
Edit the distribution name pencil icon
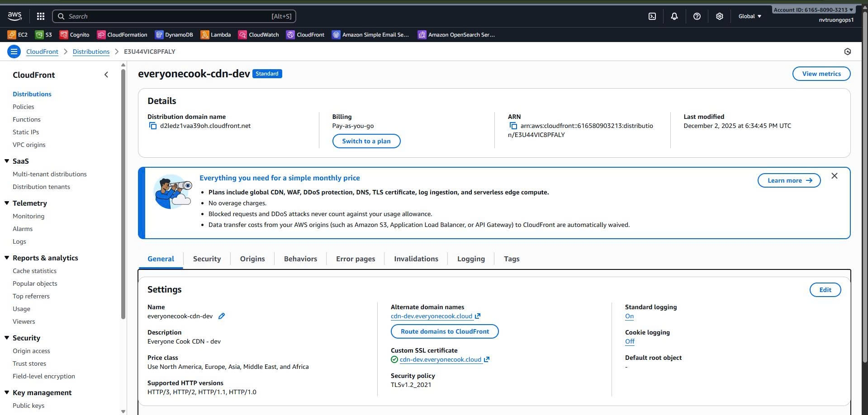[222, 316]
